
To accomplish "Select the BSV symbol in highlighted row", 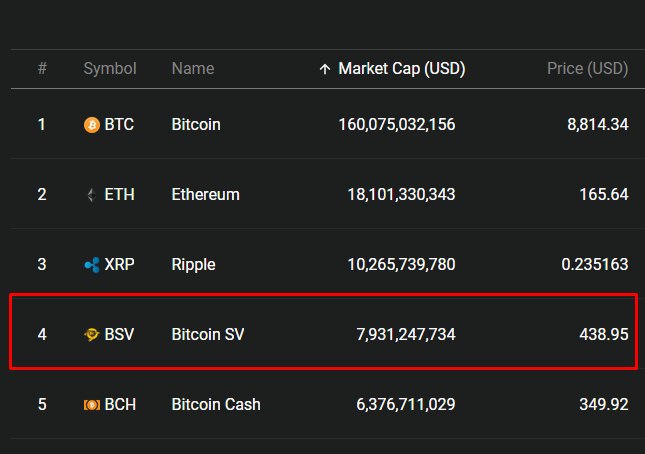I will (119, 334).
